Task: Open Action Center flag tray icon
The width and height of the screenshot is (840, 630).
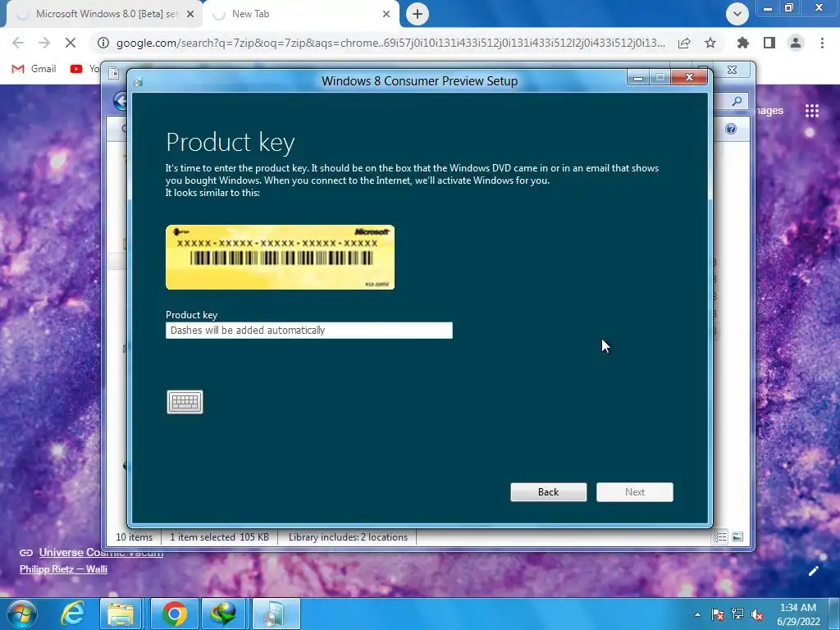Action: 717,614
